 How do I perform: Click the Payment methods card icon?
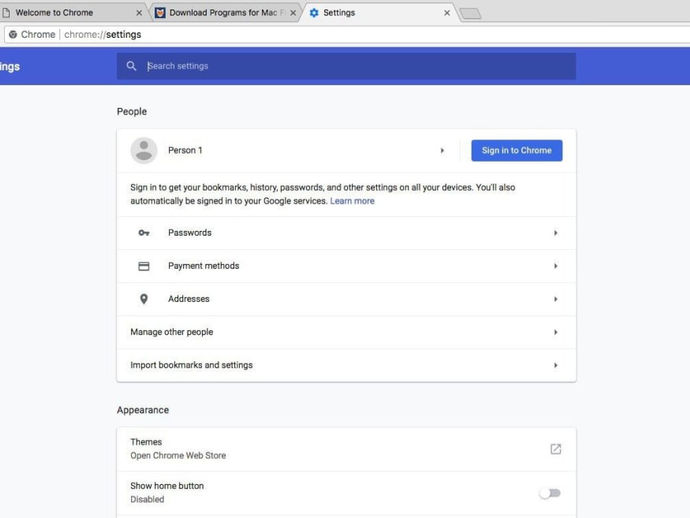[144, 266]
